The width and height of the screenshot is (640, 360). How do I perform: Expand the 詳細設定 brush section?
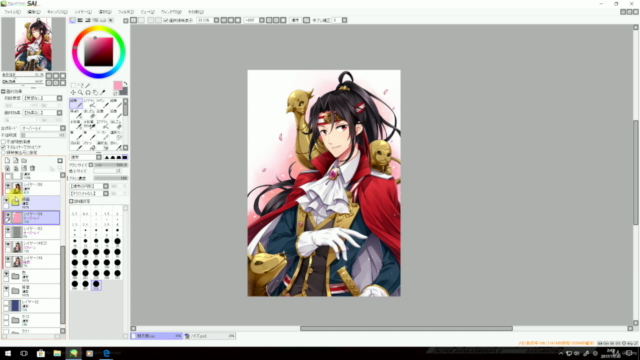(71, 201)
